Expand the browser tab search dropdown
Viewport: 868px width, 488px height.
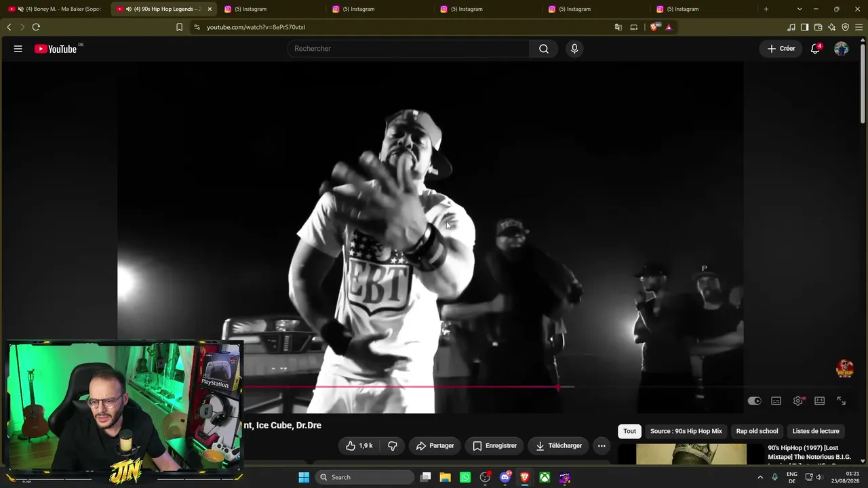[x=800, y=9]
